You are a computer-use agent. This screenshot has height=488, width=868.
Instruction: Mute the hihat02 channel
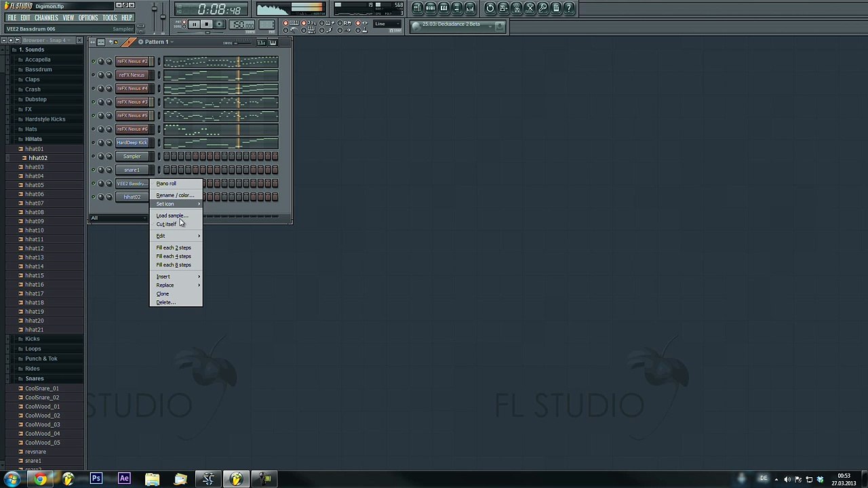point(94,197)
